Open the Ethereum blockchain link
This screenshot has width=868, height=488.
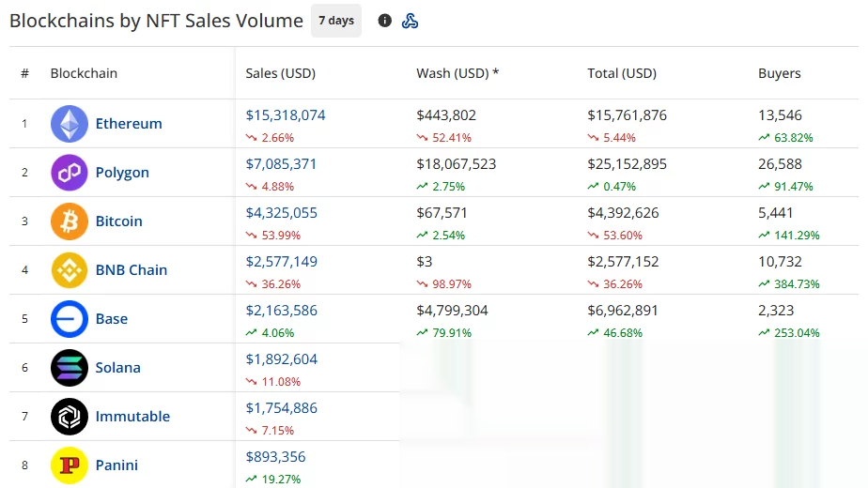[x=129, y=123]
